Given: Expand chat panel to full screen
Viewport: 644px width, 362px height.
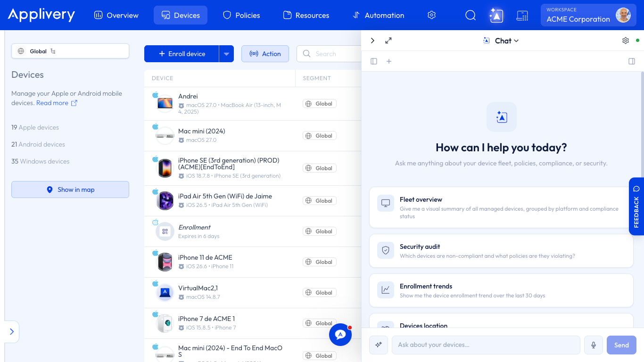Looking at the screenshot, I should click(388, 41).
